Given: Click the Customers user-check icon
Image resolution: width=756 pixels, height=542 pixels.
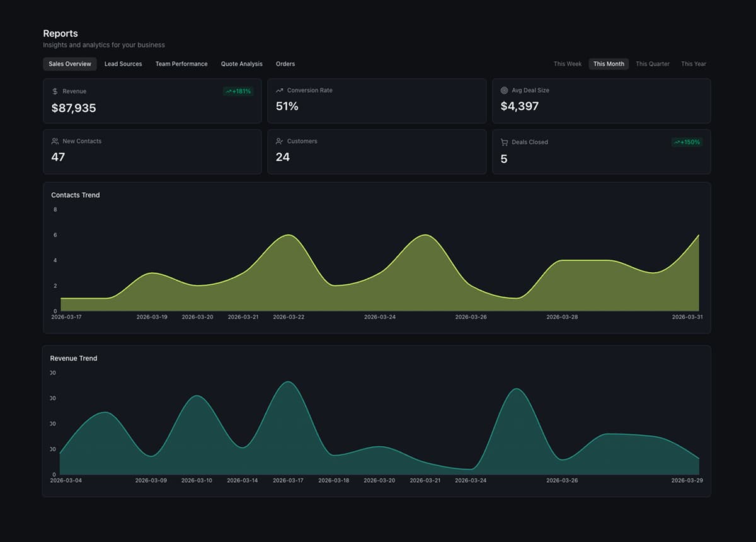Looking at the screenshot, I should 280,141.
